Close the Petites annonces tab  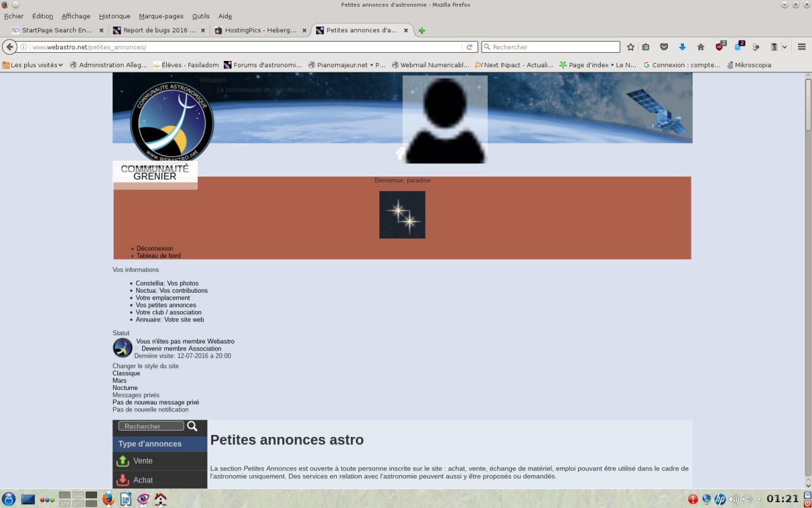coord(406,30)
